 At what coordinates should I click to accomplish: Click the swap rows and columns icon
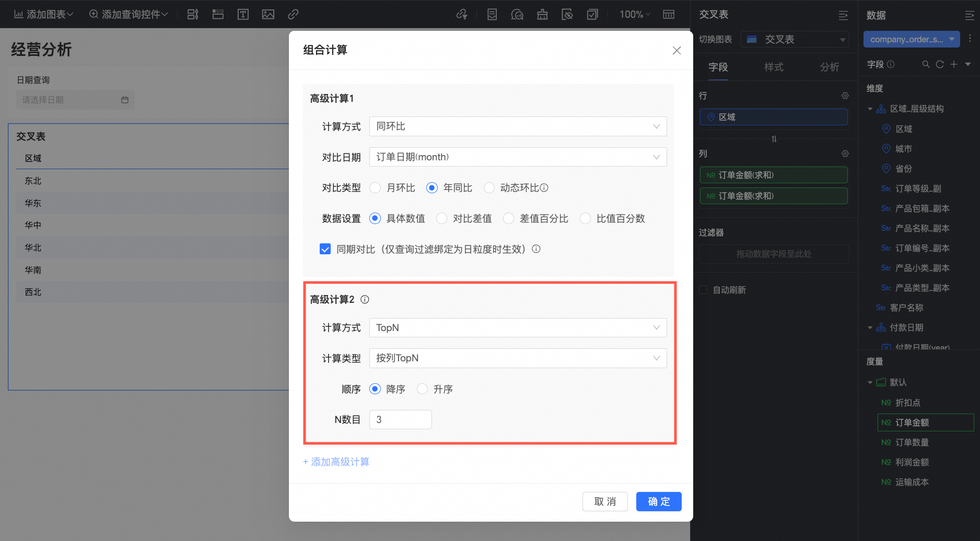coord(774,139)
